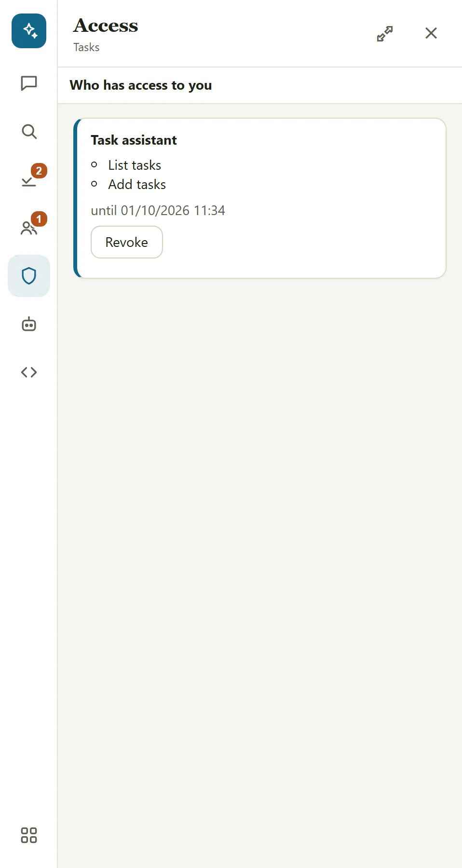Open the apps grid icon at bottom
The height and width of the screenshot is (868, 462).
coord(29,835)
